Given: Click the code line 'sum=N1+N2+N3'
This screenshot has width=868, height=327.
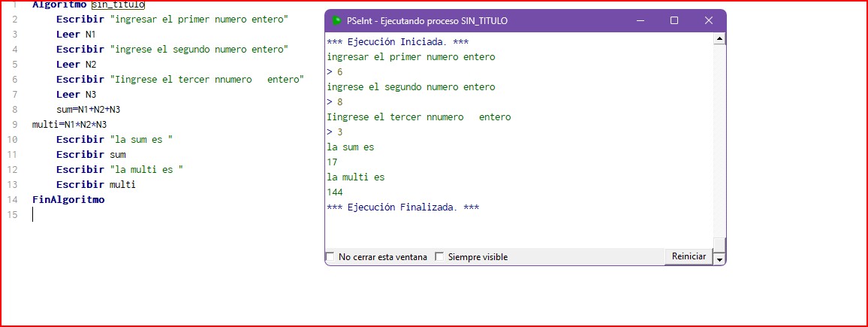Looking at the screenshot, I should [x=88, y=110].
